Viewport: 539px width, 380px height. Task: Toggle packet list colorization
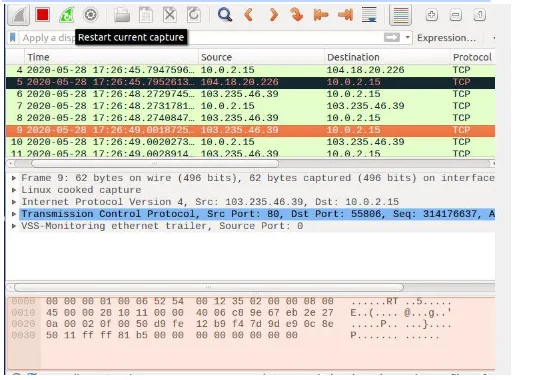[x=400, y=15]
